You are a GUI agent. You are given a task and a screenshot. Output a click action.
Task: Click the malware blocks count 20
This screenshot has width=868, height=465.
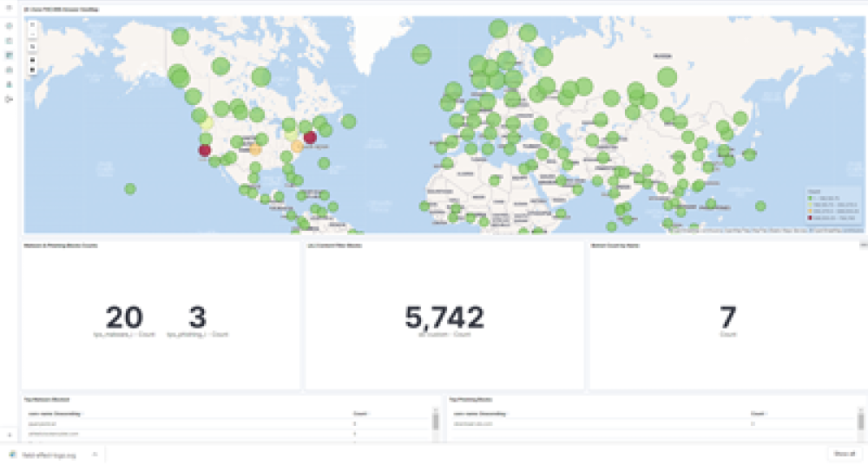pos(124,318)
